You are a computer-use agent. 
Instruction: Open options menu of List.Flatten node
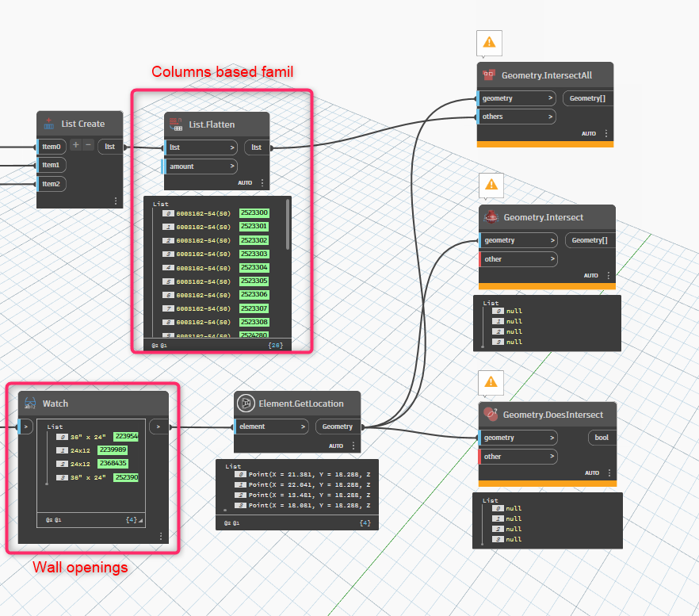262,182
